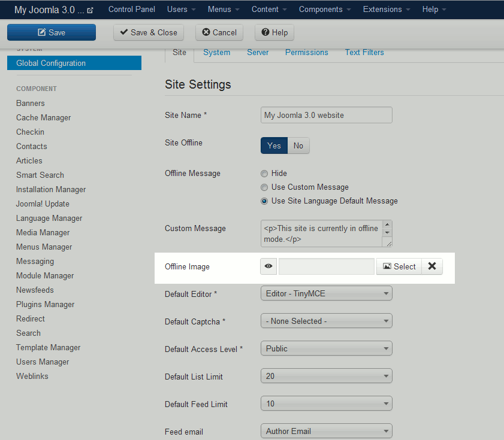Image resolution: width=504 pixels, height=440 pixels.
Task: Set Site Offline to Yes
Action: click(x=274, y=145)
